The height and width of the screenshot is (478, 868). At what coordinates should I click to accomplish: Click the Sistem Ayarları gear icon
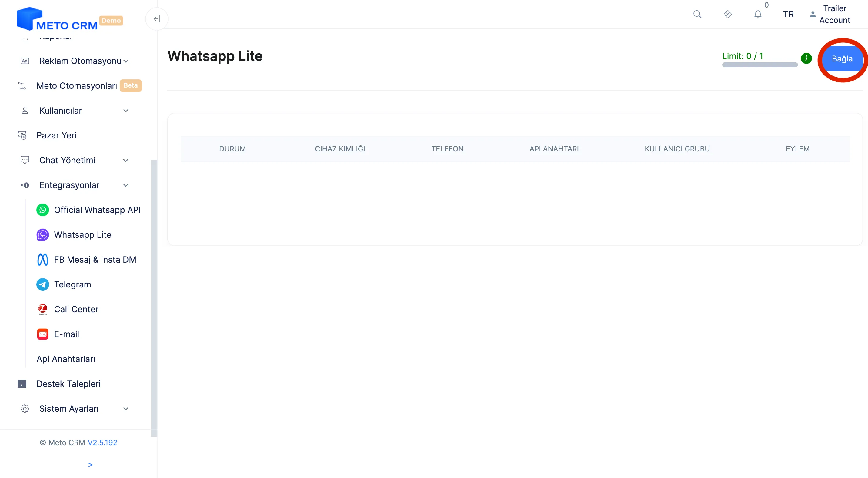25,409
